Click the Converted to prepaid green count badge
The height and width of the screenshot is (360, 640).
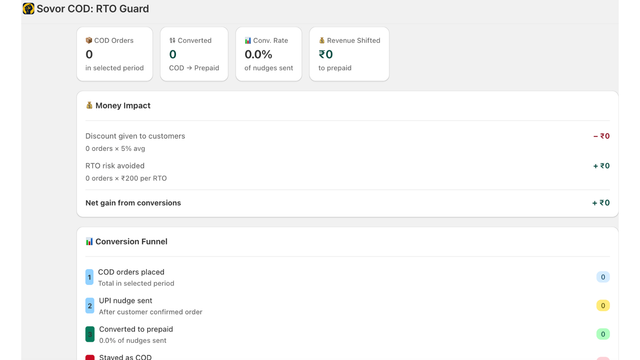[x=603, y=334]
